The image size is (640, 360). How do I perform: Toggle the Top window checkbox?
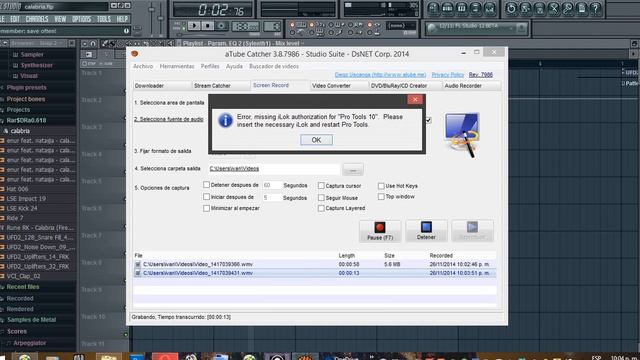(381, 197)
